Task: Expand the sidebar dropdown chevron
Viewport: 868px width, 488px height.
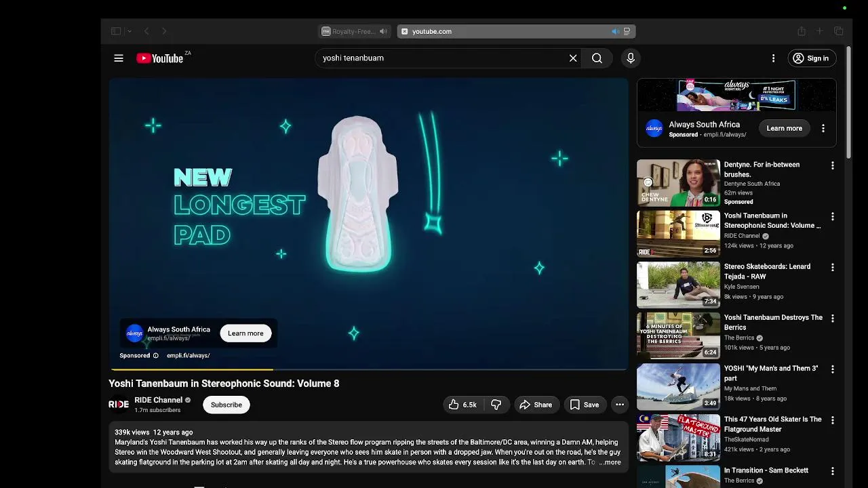Action: (129, 31)
